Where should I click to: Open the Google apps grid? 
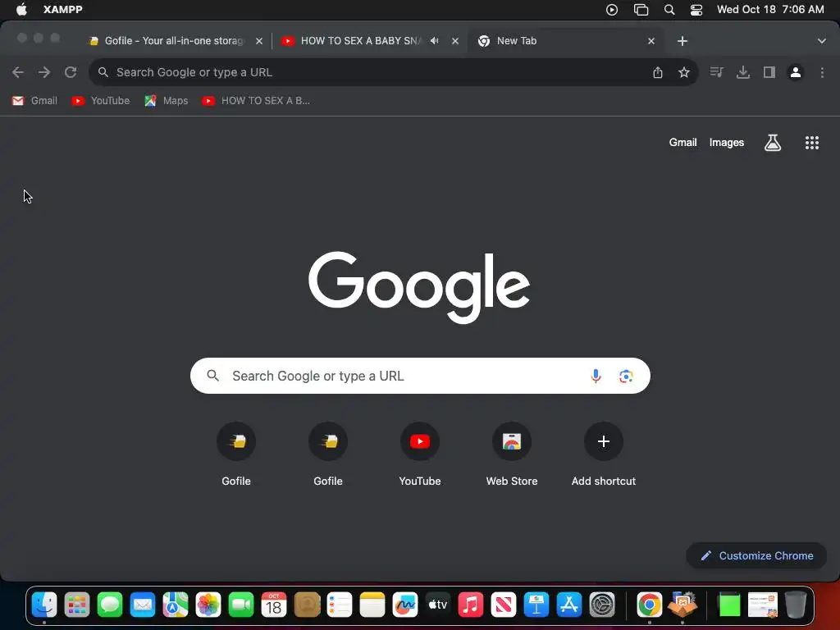pos(811,143)
